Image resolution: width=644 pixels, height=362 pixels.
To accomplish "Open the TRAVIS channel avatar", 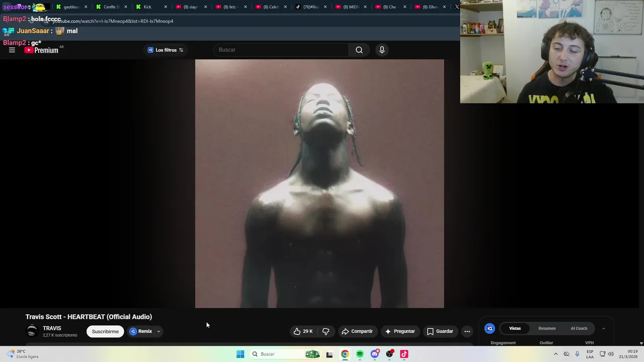I will pyautogui.click(x=32, y=331).
